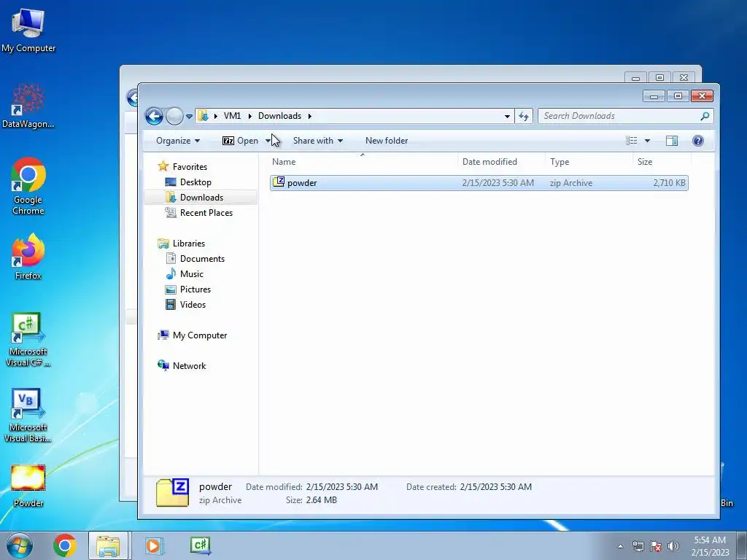Click the Open button with 7z icon
Viewport: 747px width, 560px height.
(241, 141)
